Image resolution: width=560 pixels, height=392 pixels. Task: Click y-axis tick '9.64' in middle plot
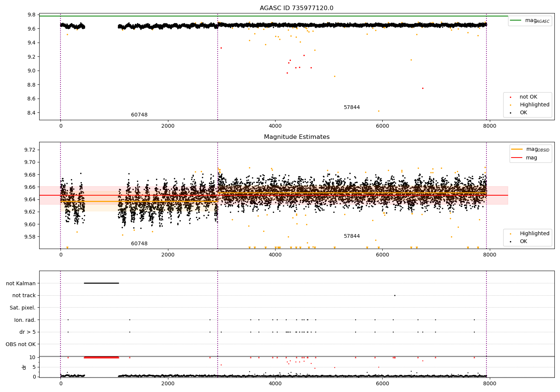(30, 200)
